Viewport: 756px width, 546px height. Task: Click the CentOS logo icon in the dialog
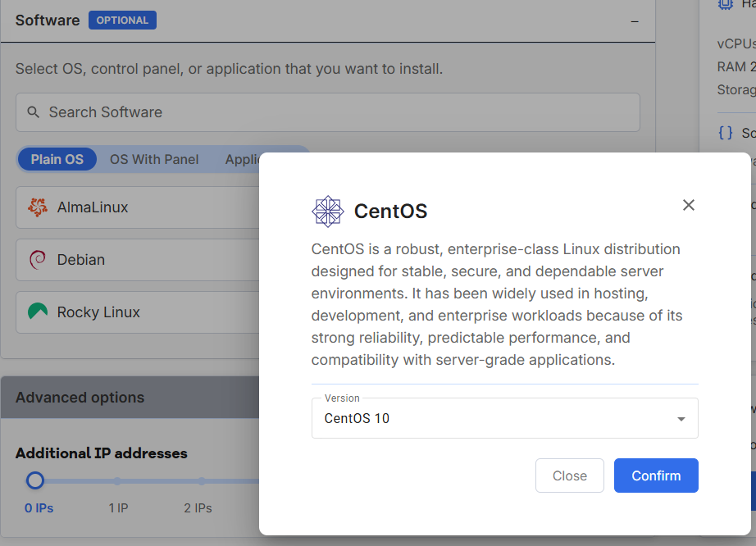[328, 211]
